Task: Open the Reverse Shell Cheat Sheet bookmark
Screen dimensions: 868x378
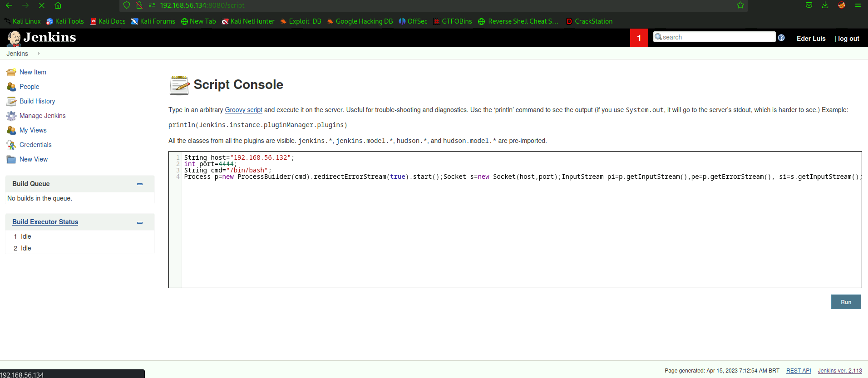Action: 518,21
